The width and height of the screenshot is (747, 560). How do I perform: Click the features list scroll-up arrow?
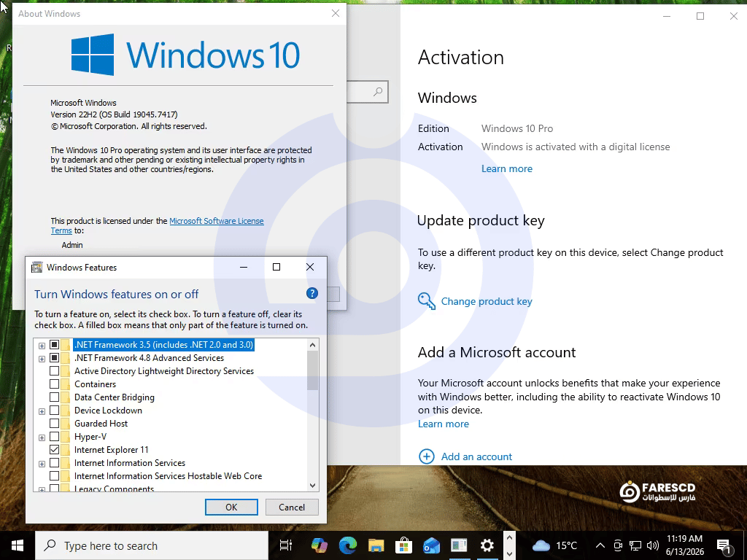tap(312, 345)
